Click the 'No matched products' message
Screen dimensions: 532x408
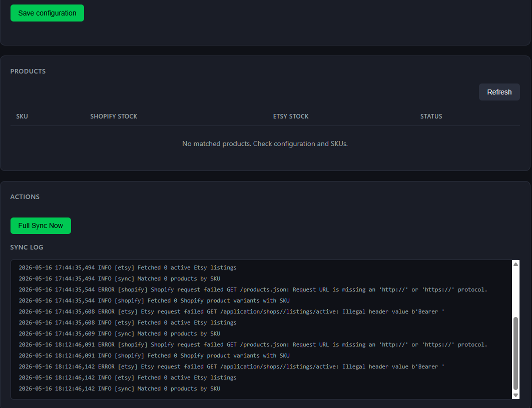265,143
